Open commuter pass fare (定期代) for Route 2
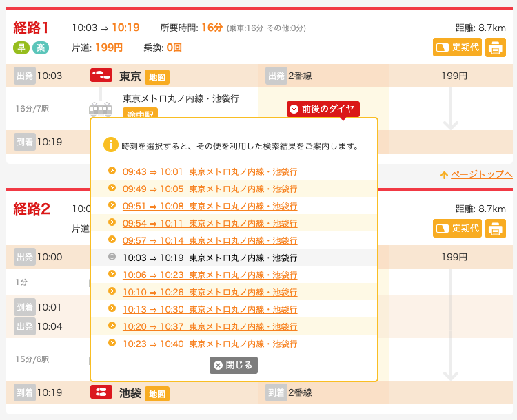517x420 pixels. coord(457,228)
